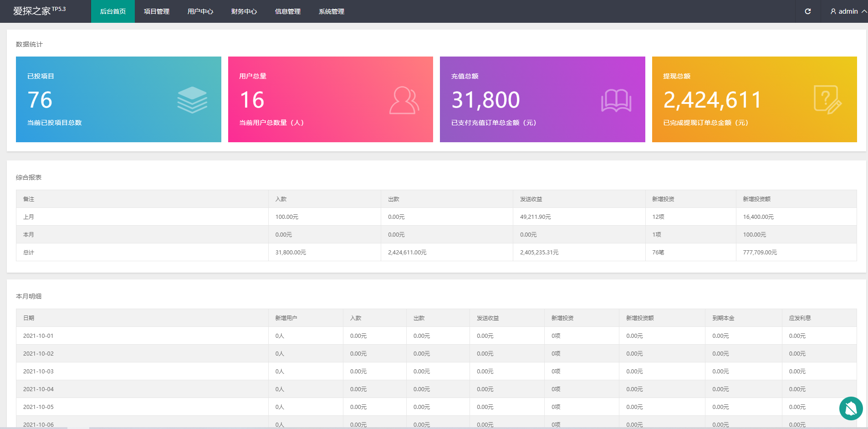Click the admin user avatar icon
Screen dimensions: 868x429
[833, 11]
